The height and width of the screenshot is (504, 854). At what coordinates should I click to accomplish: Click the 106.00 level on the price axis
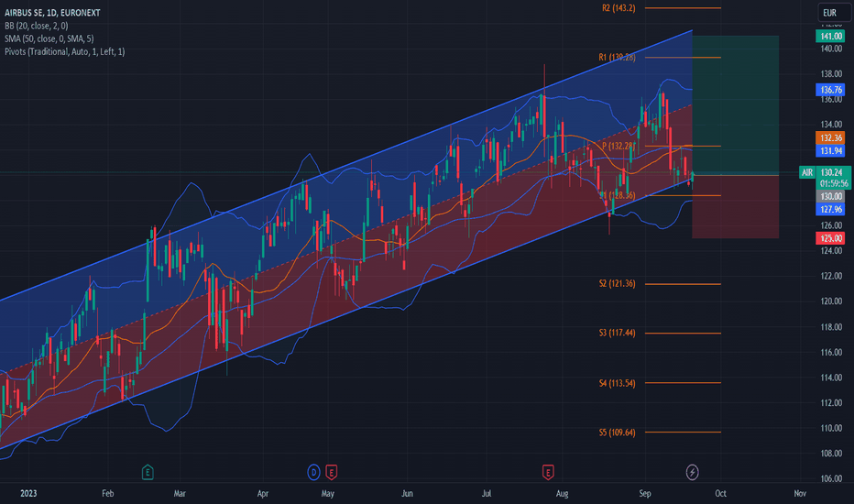coord(832,478)
